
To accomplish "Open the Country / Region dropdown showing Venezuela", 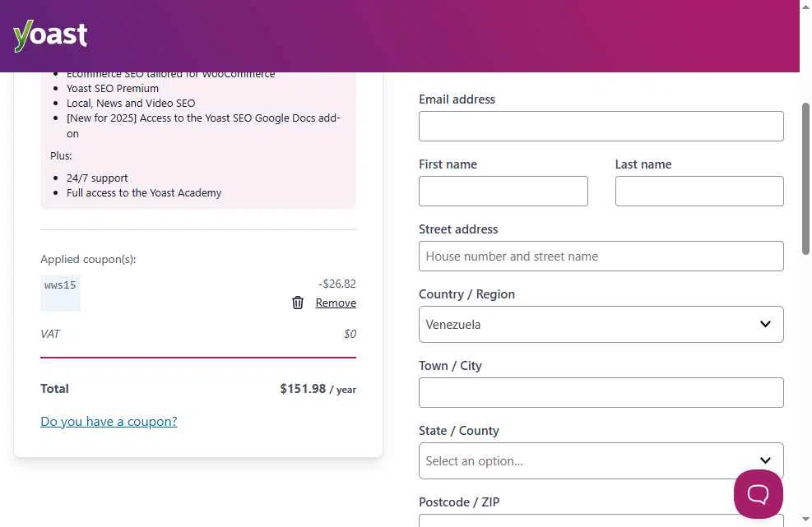I will 601,324.
